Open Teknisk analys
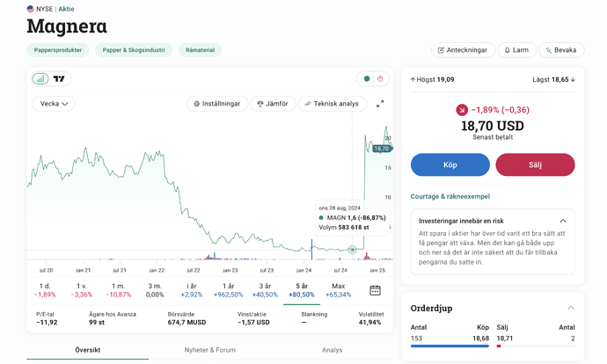 coord(332,104)
